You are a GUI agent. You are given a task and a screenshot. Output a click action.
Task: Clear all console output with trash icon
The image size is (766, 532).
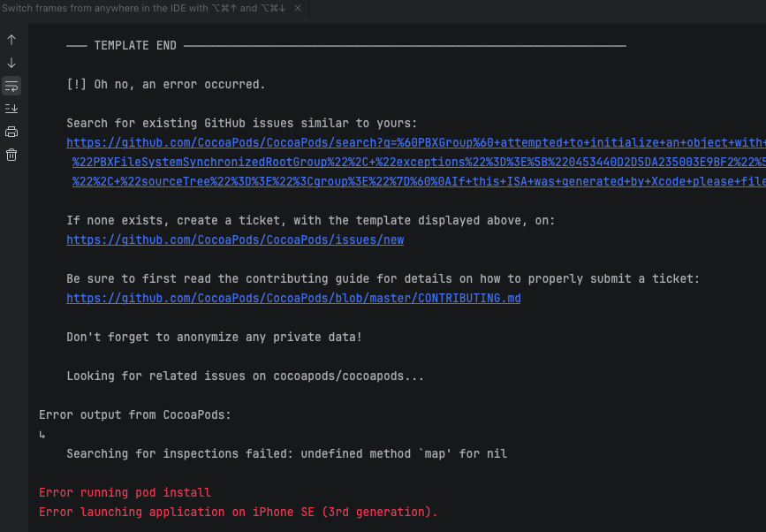coord(11,155)
